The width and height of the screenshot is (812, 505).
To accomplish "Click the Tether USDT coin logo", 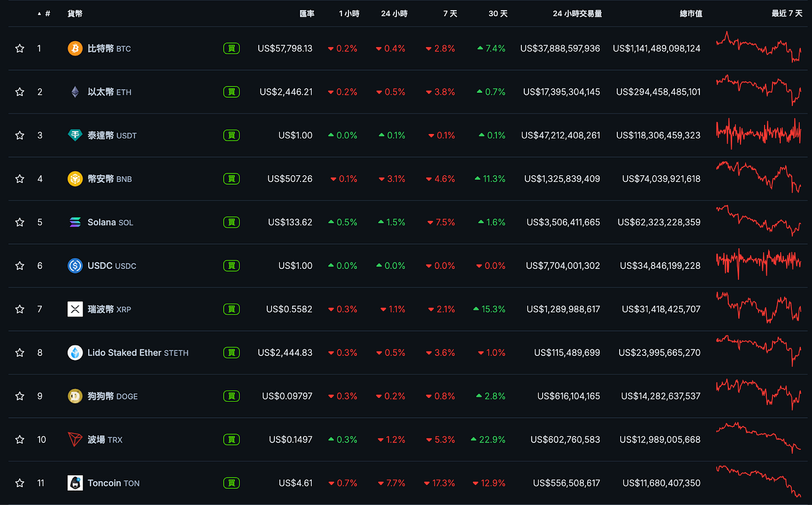I will pos(75,136).
